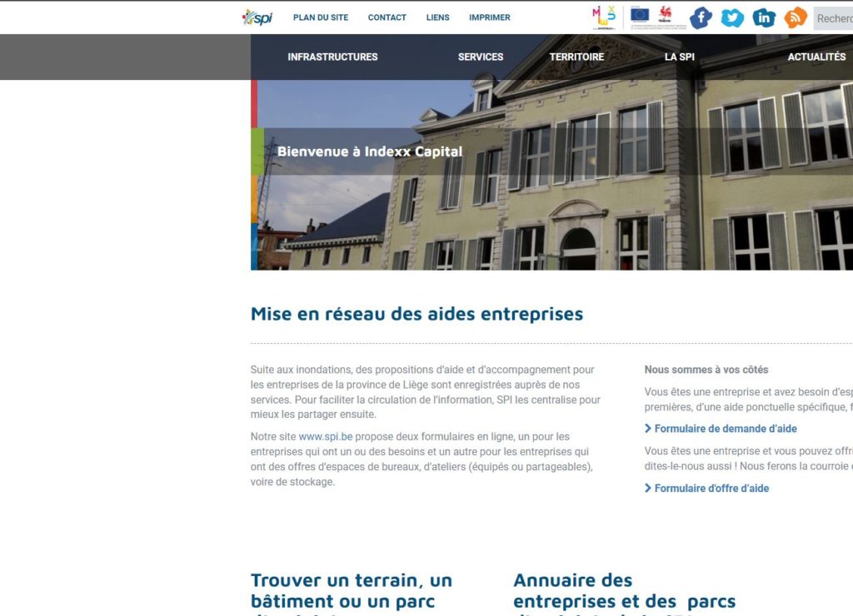Image resolution: width=853 pixels, height=616 pixels.
Task: Open the Twitter profile icon
Action: [732, 17]
